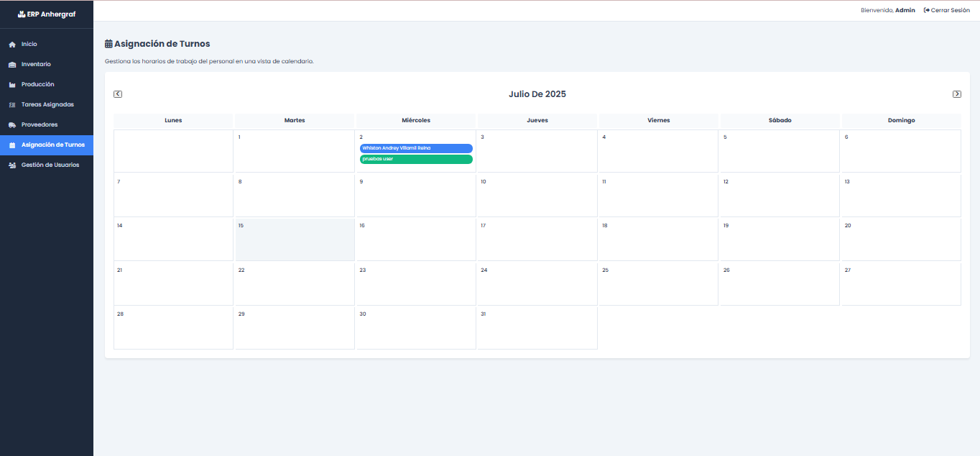The image size is (980, 456).
Task: Click the Inicio home icon in sidebar
Action: 11,45
